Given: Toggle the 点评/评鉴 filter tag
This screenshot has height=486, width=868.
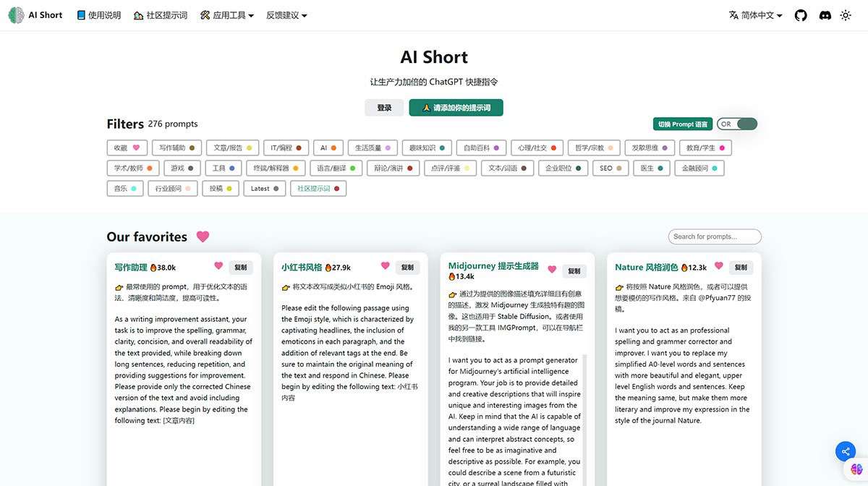Looking at the screenshot, I should pos(451,168).
